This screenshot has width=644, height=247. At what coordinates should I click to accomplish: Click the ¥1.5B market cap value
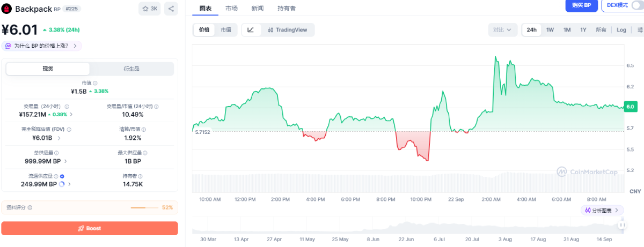[79, 91]
